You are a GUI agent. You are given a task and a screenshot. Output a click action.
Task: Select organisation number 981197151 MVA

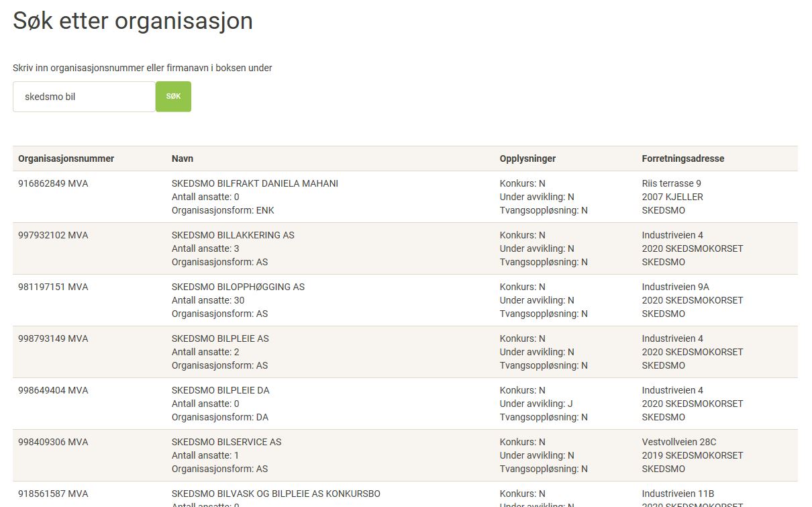click(53, 287)
